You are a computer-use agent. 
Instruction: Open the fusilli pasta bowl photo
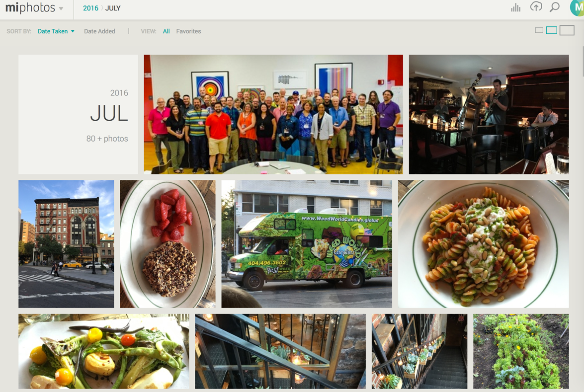[484, 244]
